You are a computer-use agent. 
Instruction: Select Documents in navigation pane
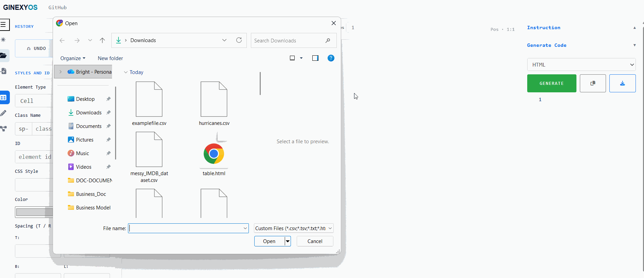click(89, 126)
